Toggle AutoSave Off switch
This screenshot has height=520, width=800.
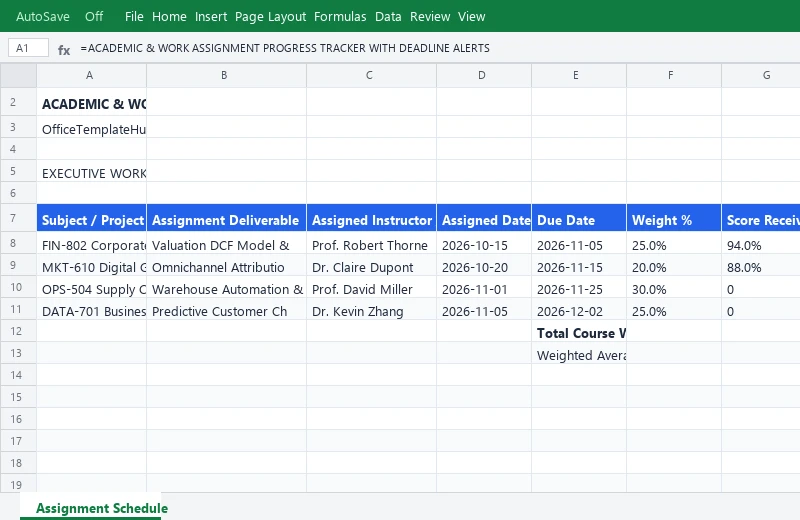(94, 16)
